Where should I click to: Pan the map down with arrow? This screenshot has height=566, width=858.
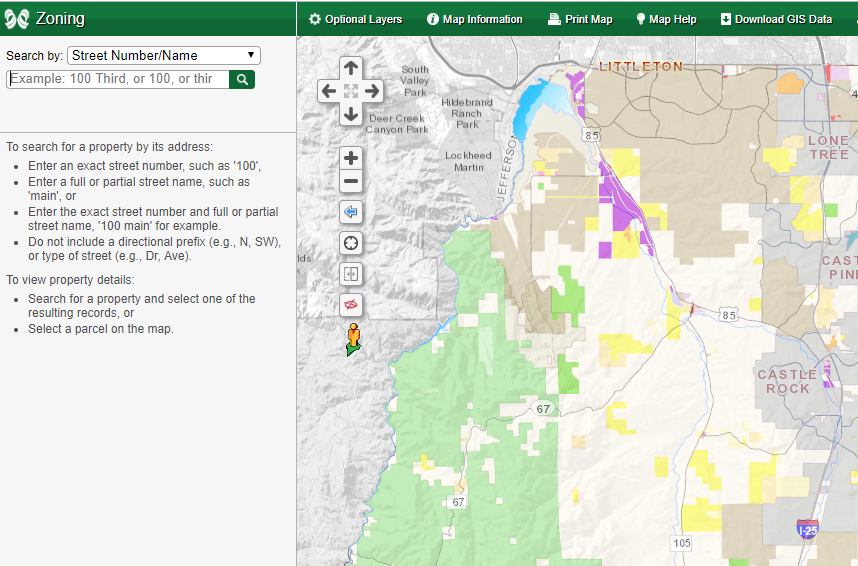(350, 114)
